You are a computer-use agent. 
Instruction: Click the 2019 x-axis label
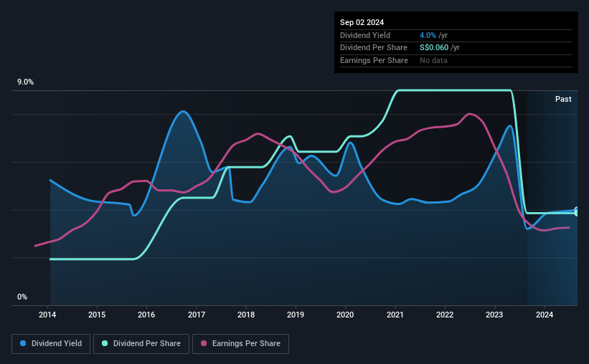click(296, 315)
